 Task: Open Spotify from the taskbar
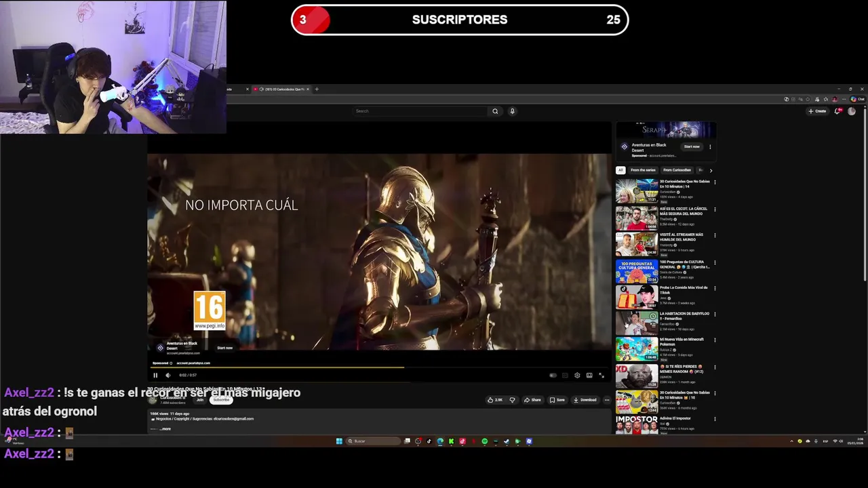pyautogui.click(x=484, y=441)
